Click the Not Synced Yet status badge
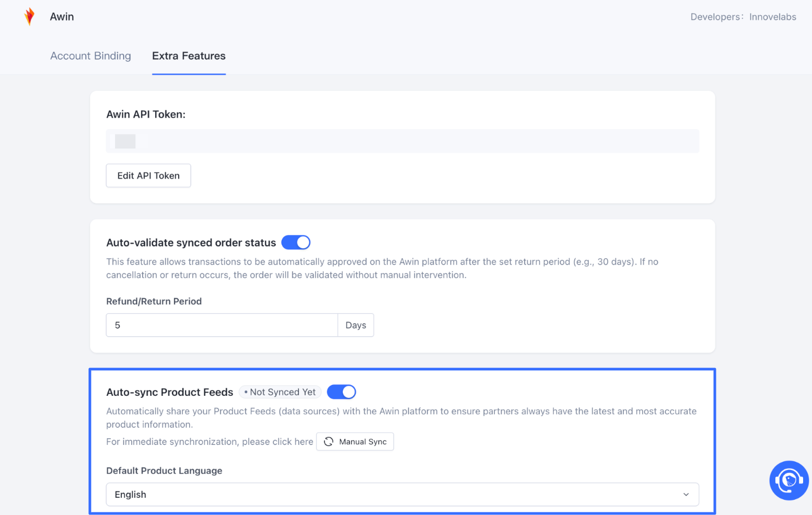812x515 pixels. pos(280,392)
